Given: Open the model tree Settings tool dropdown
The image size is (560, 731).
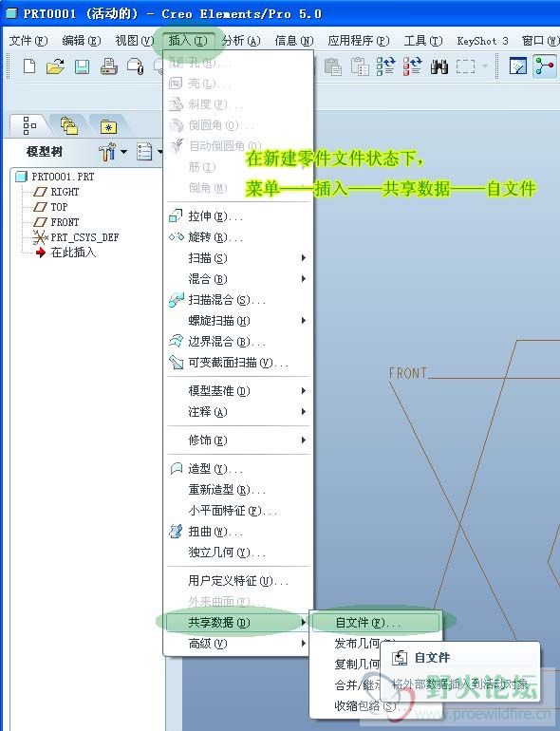Looking at the screenshot, I should click(x=112, y=152).
